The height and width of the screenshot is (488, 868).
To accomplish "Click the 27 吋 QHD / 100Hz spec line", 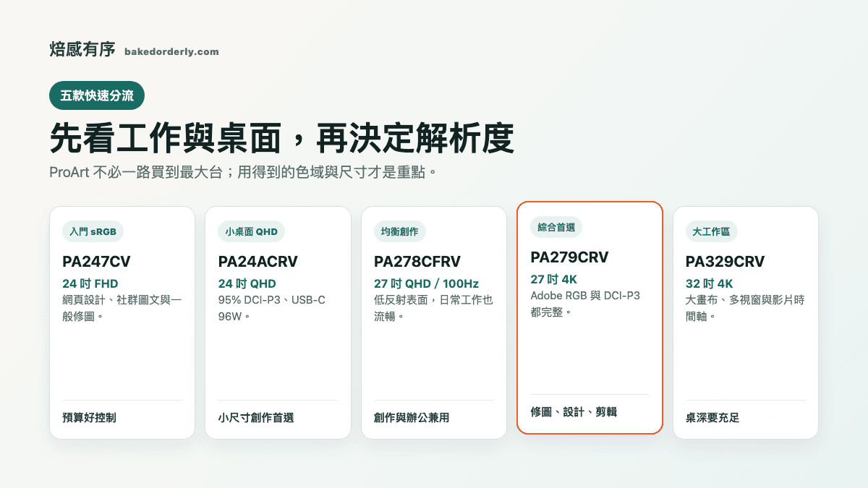I will (x=427, y=283).
